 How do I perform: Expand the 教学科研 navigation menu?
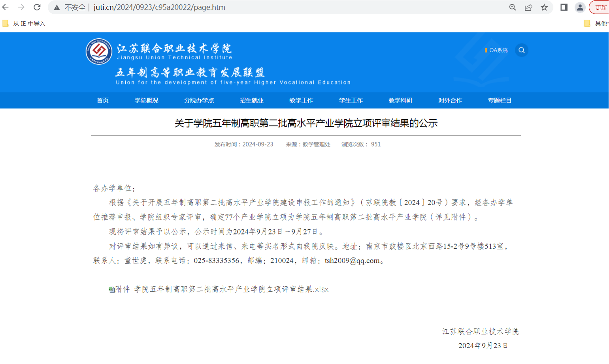pyautogui.click(x=400, y=100)
